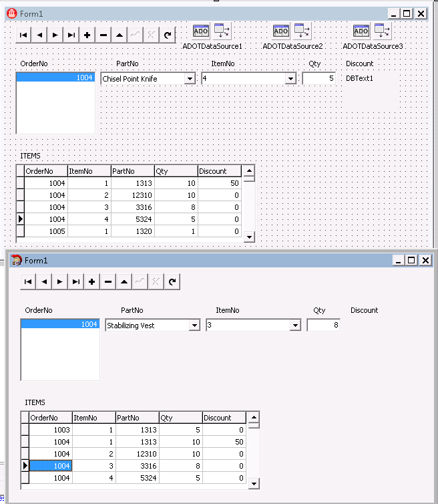This screenshot has width=438, height=504.
Task: Go to first record in lower Form1 navigator
Action: (28, 282)
